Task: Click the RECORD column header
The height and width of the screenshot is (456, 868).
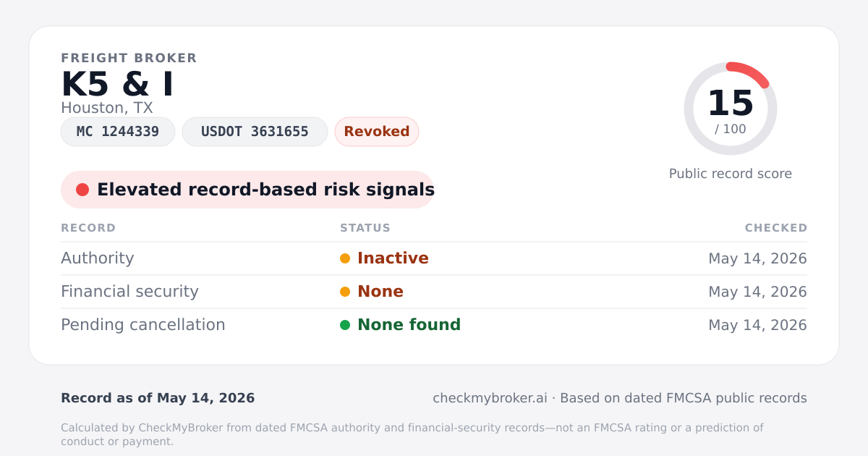Action: click(x=88, y=228)
